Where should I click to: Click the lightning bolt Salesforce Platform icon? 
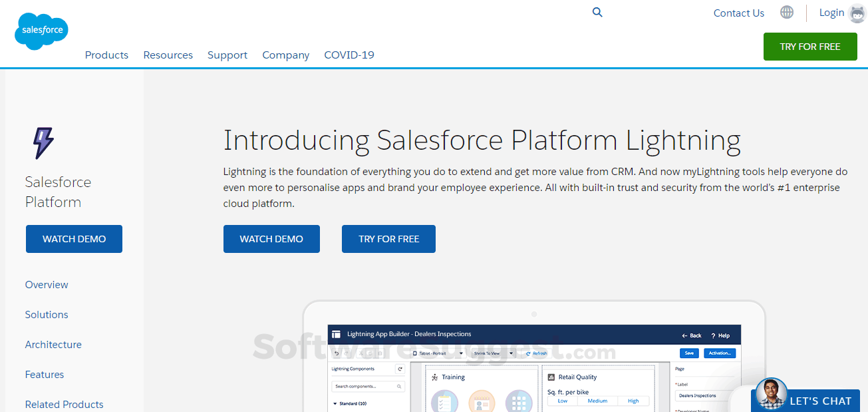coord(44,142)
